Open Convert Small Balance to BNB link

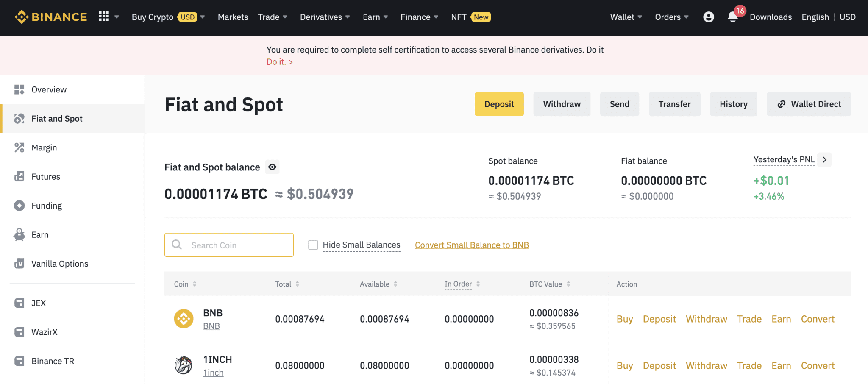point(471,245)
